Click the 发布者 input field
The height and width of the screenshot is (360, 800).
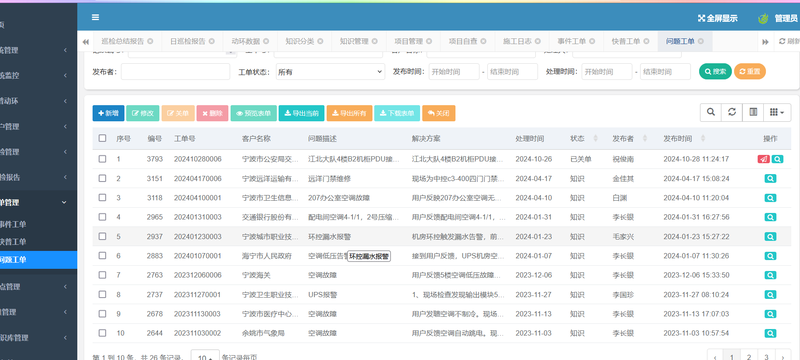tap(176, 72)
